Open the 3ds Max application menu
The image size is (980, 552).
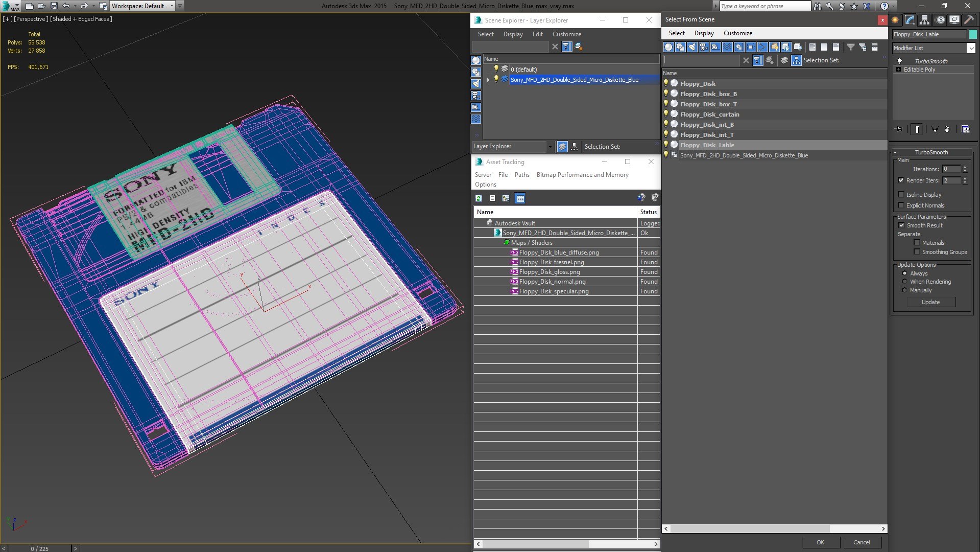click(10, 6)
